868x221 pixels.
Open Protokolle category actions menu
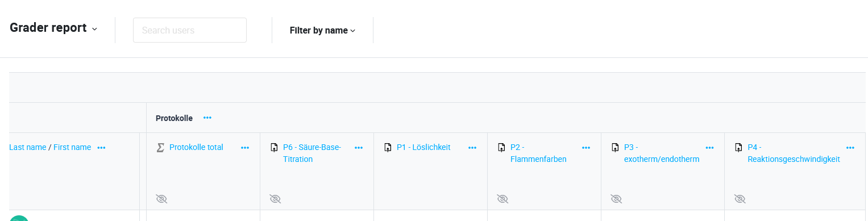pyautogui.click(x=207, y=118)
